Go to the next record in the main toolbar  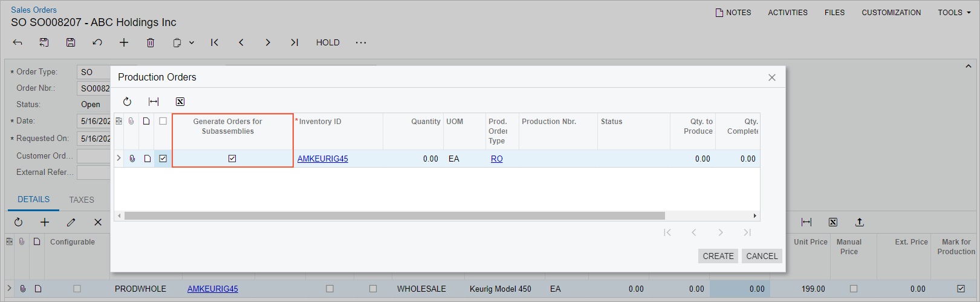point(268,42)
